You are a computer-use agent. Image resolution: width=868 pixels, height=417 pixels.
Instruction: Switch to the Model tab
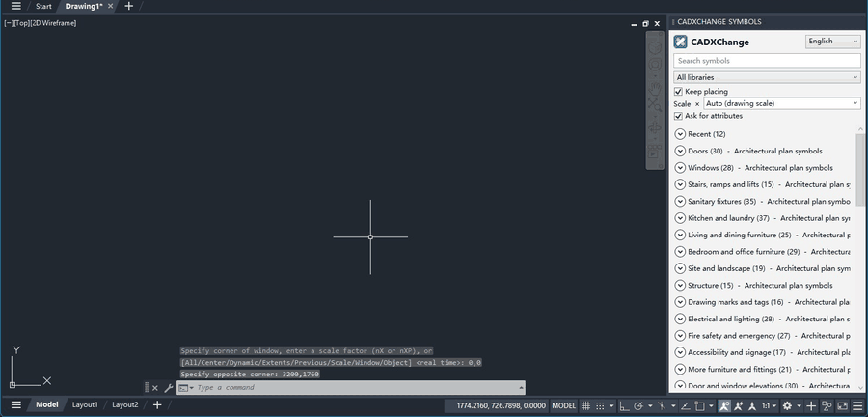47,404
